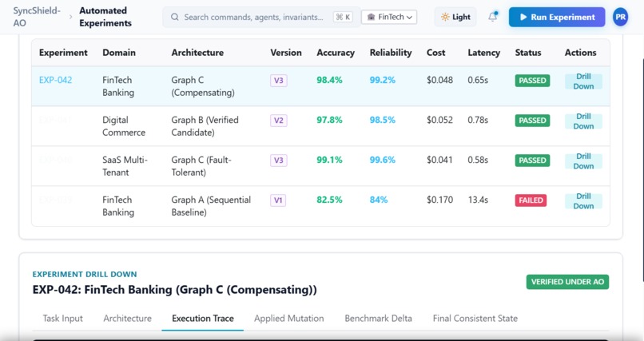
Task: Click the VERIFIED UNDER AO badge
Action: (x=567, y=282)
